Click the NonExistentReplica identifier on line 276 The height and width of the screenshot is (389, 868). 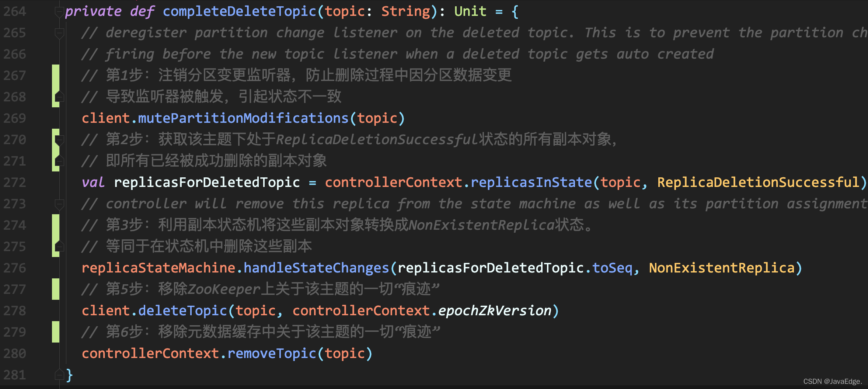point(722,268)
